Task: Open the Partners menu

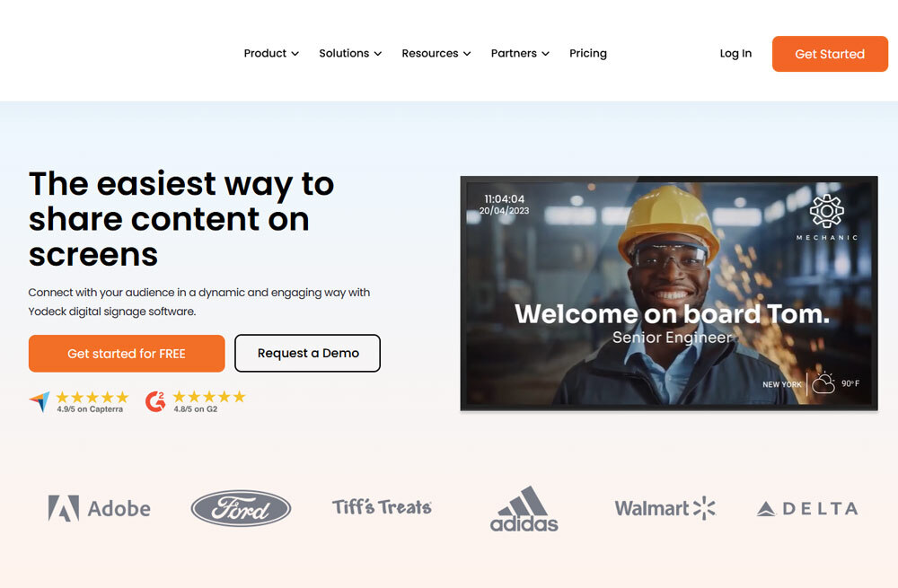Action: point(519,53)
